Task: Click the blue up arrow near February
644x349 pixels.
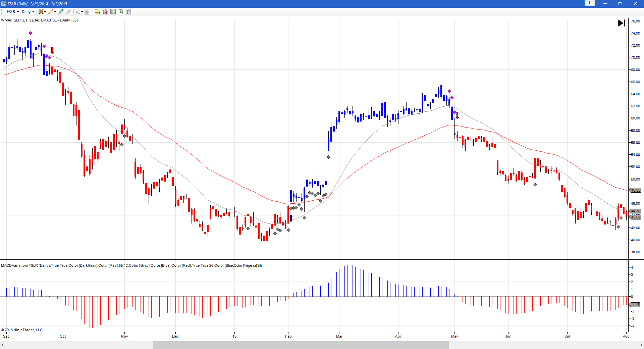Action: (x=291, y=218)
